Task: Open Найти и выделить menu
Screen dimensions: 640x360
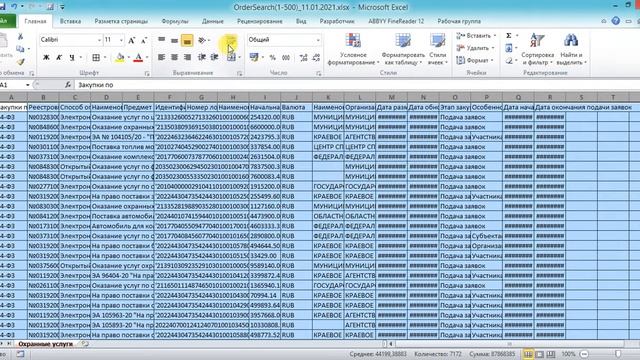Action: click(571, 49)
